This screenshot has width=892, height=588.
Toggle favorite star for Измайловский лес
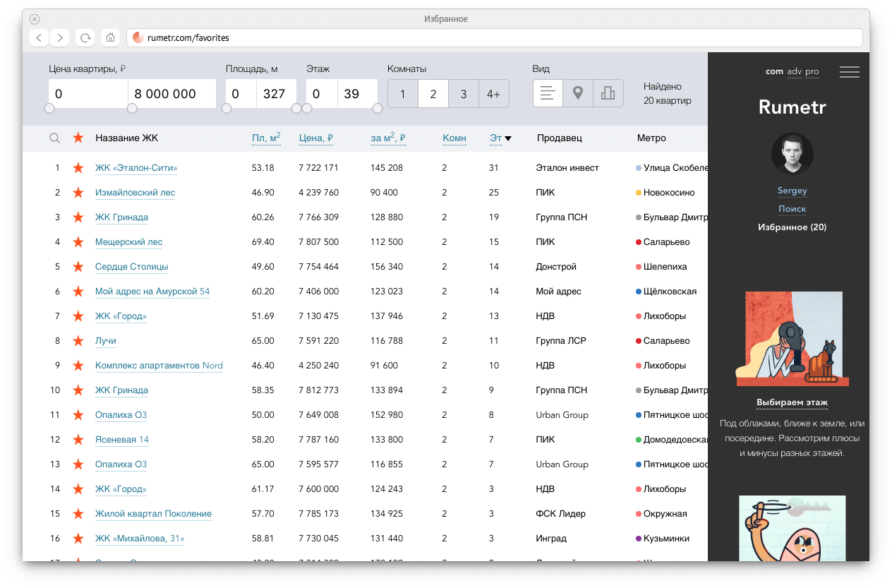pos(78,193)
